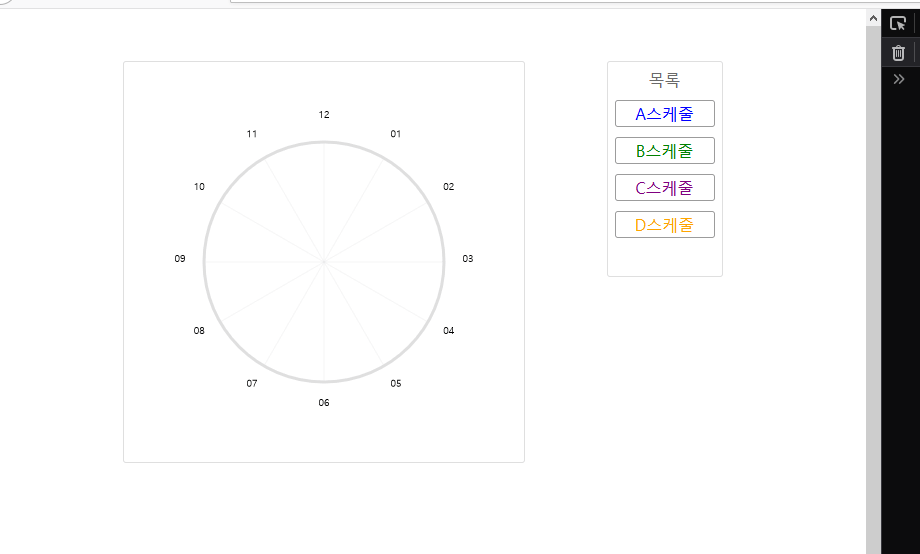The height and width of the screenshot is (554, 920).
Task: Activate the element inspector icon
Action: click(x=898, y=23)
